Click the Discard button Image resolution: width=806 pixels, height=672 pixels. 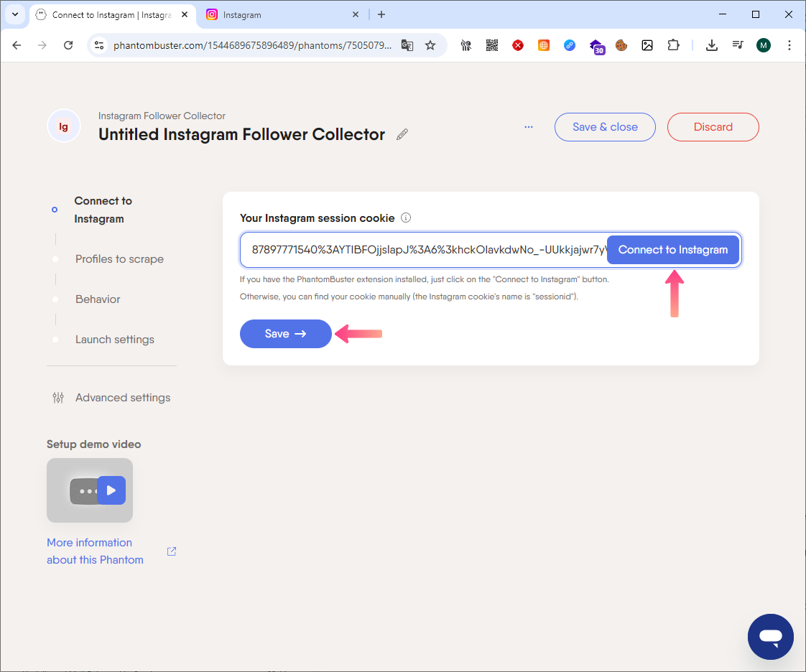point(713,127)
